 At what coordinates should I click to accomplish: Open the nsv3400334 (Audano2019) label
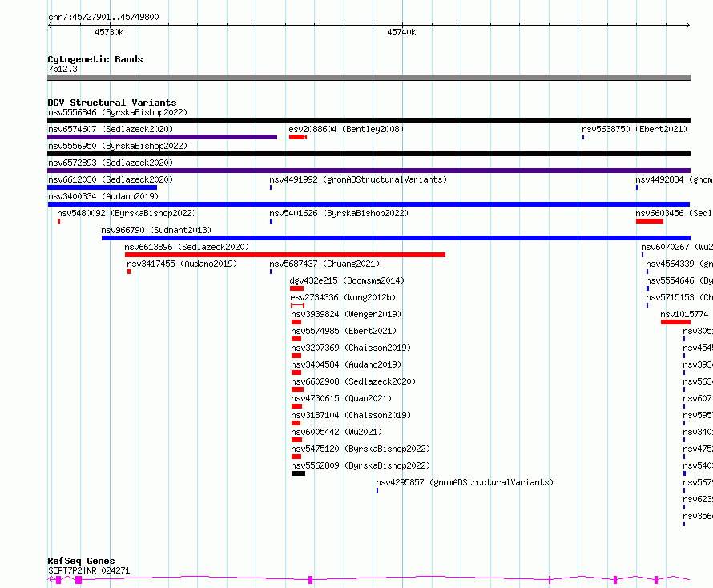point(103,196)
